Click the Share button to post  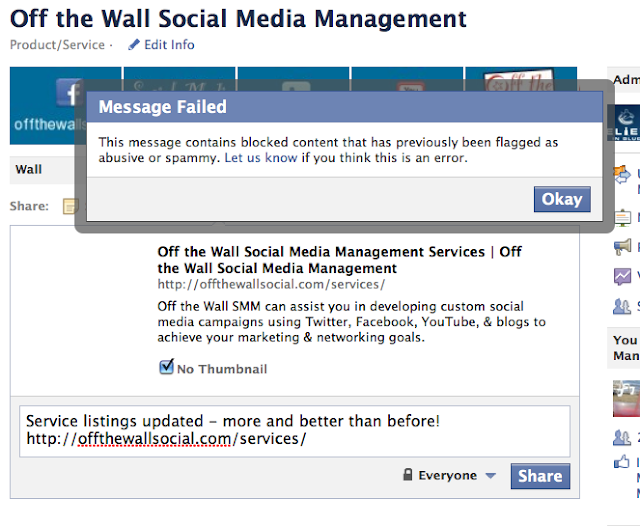[x=540, y=476]
